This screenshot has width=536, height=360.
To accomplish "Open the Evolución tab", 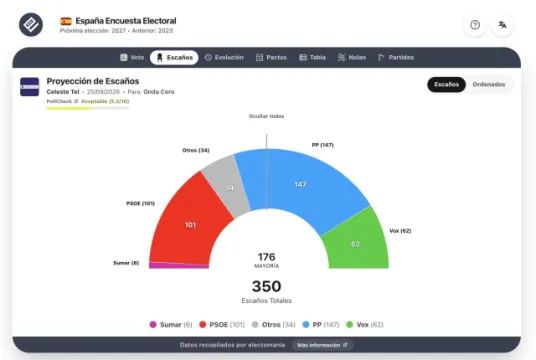I will coord(224,57).
